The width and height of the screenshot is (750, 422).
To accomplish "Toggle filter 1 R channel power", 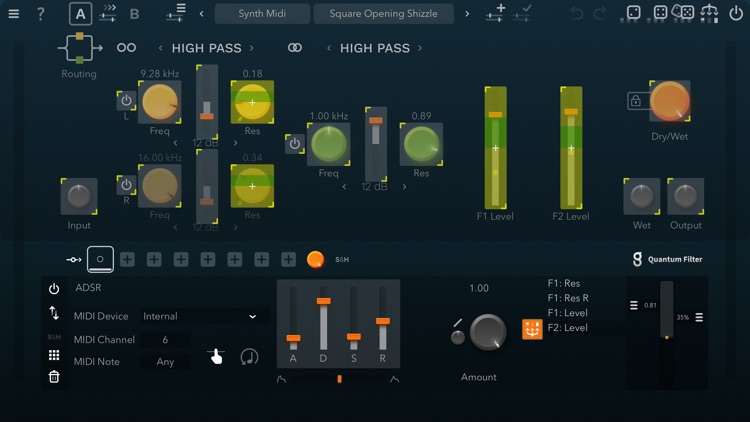I will click(126, 185).
